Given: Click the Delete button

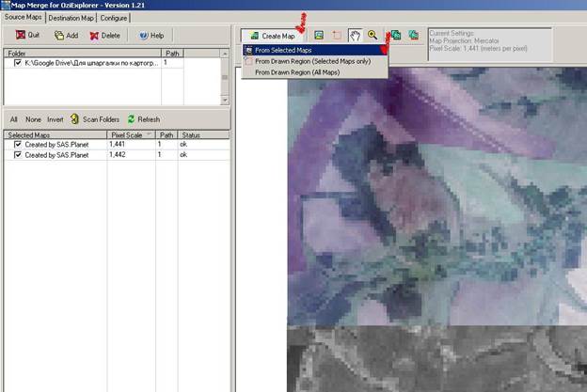Looking at the screenshot, I should click(104, 36).
